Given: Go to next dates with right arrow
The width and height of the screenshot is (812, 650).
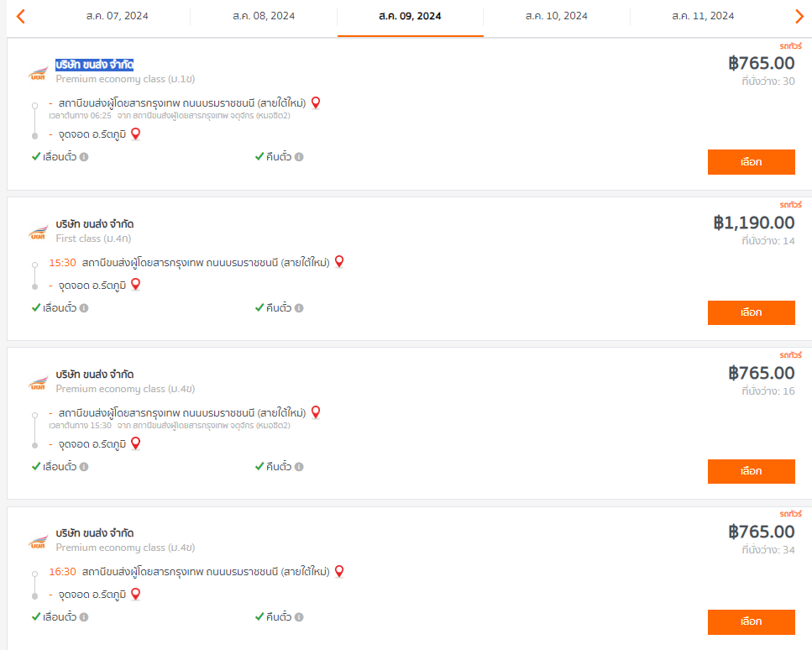Looking at the screenshot, I should pos(799,16).
